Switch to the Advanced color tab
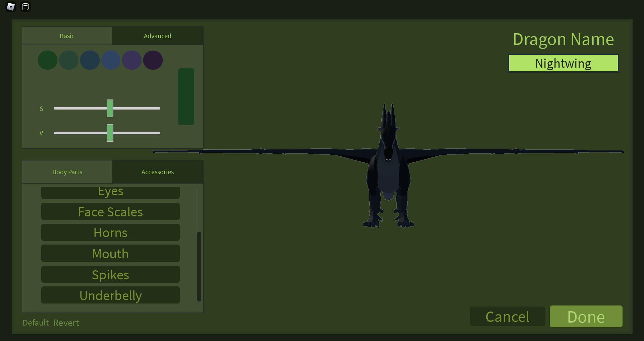Viewport: 644px width, 341px height. 158,36
